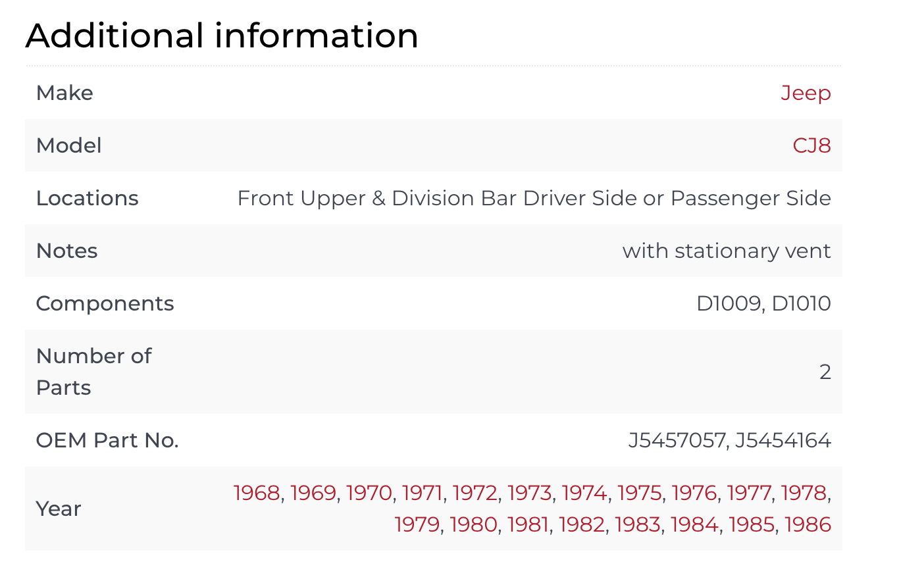Open the 1983 year link
The width and height of the screenshot is (924, 579).
point(638,524)
